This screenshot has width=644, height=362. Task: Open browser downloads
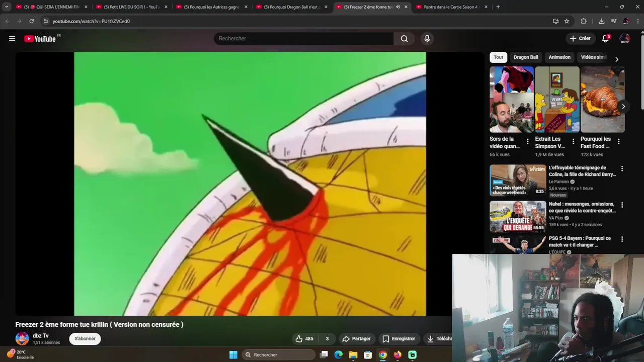point(601,21)
